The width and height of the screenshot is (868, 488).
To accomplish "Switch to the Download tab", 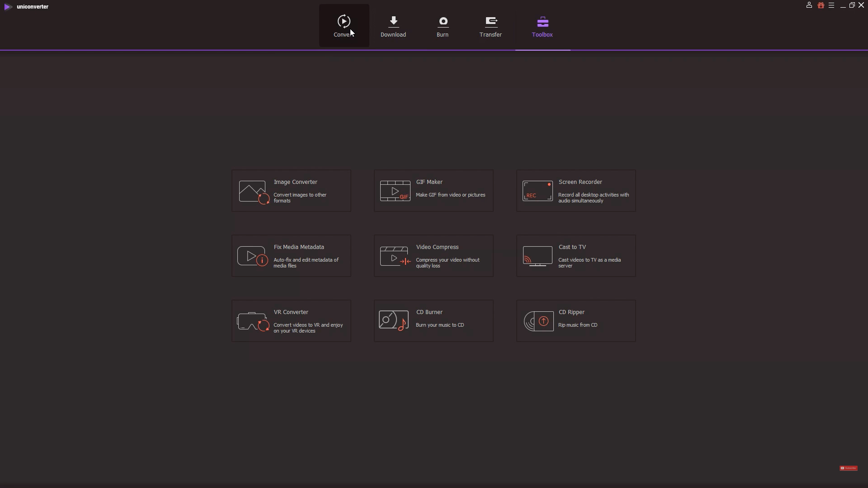I will [x=393, y=26].
